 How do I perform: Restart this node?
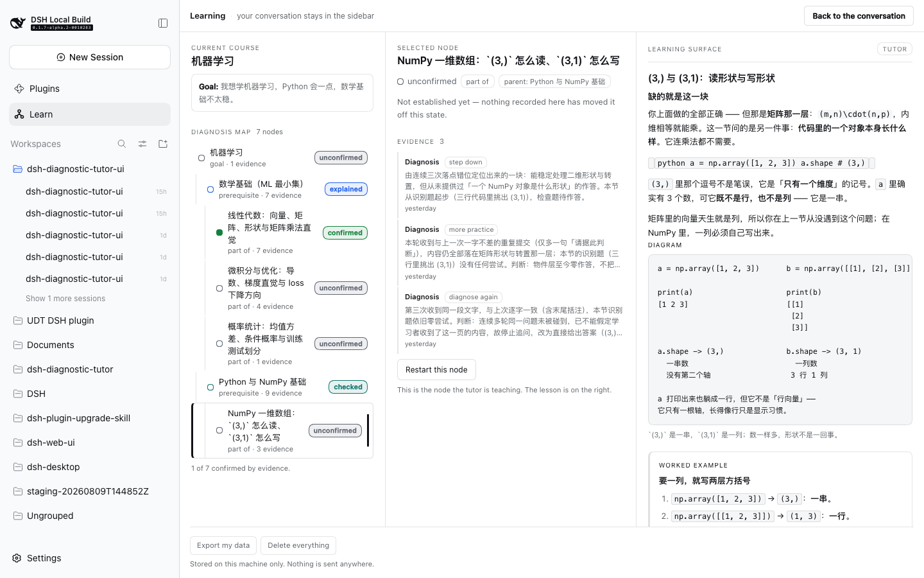click(436, 370)
